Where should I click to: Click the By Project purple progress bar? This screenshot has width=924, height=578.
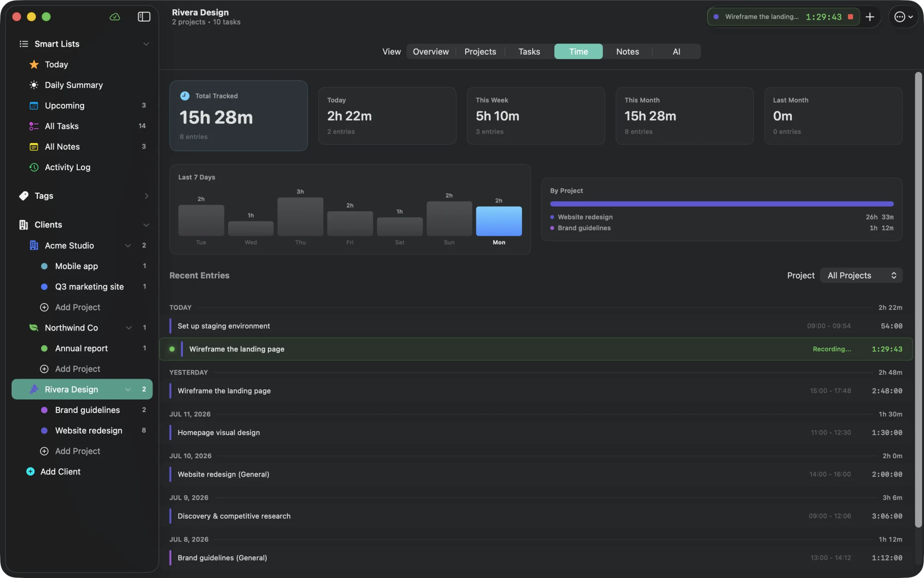coord(722,204)
